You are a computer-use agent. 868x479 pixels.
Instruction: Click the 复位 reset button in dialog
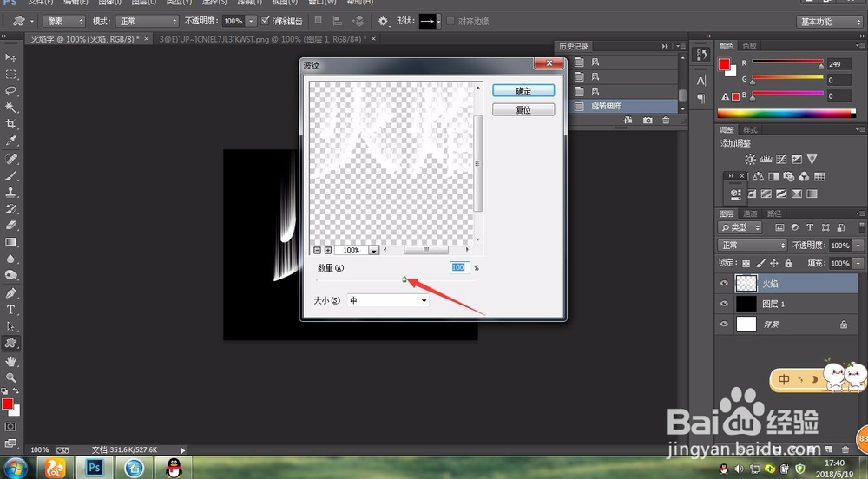(523, 109)
